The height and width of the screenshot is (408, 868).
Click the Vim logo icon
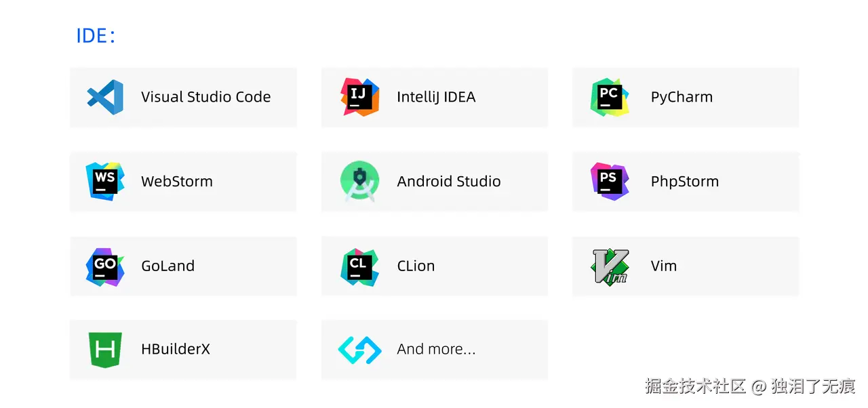point(610,266)
